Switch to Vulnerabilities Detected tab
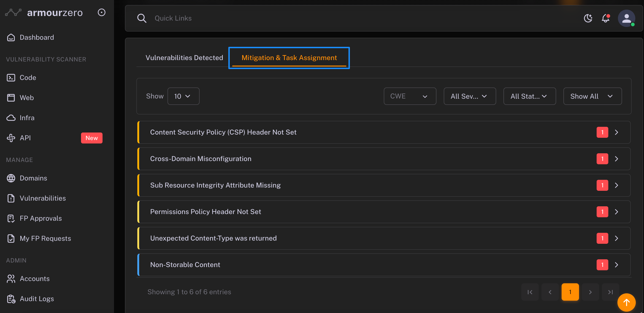The image size is (644, 313). [184, 58]
